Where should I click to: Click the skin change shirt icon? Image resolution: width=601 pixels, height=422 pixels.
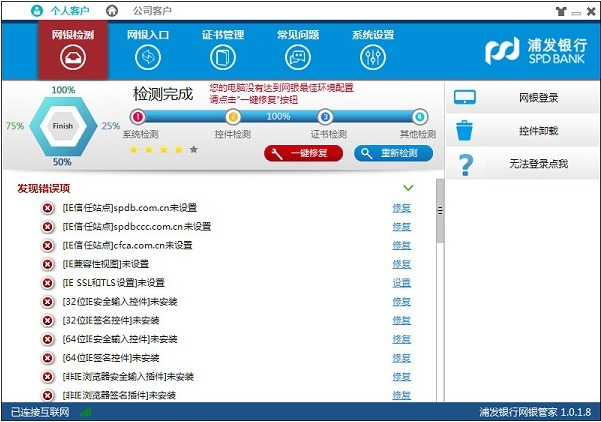pos(561,11)
